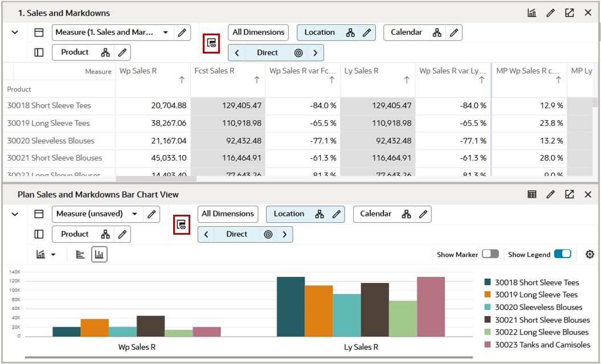601x364 pixels.
Task: Select the Calendar dimension in the top view
Action: [406, 32]
